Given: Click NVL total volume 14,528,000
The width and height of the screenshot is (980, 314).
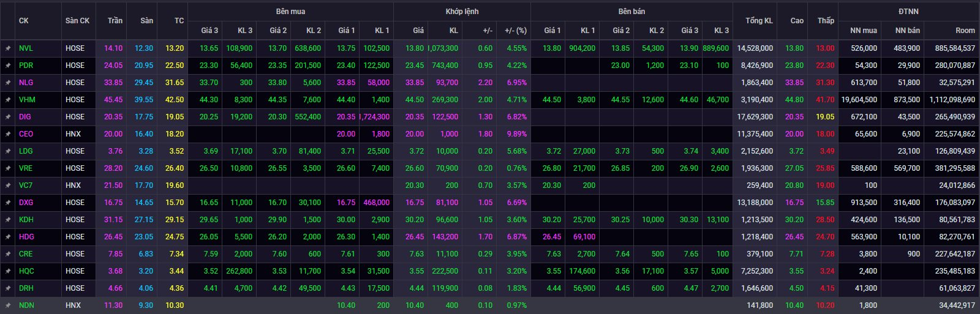Looking at the screenshot, I should [755, 48].
